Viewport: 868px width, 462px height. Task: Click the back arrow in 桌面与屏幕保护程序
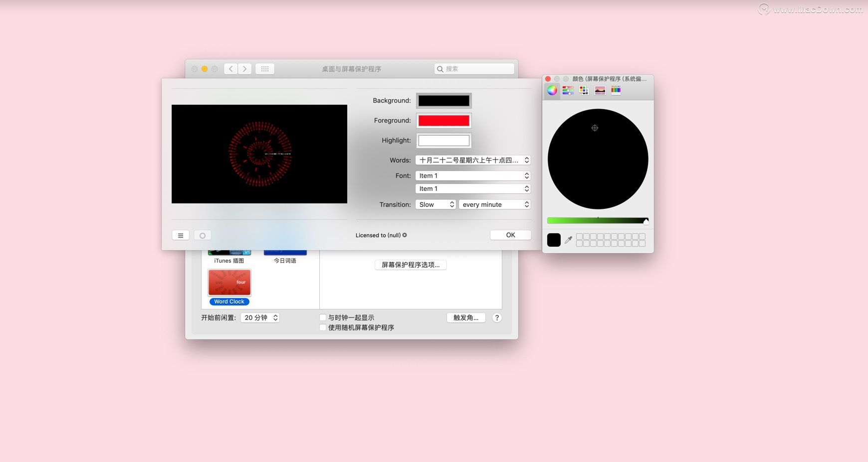(x=230, y=69)
